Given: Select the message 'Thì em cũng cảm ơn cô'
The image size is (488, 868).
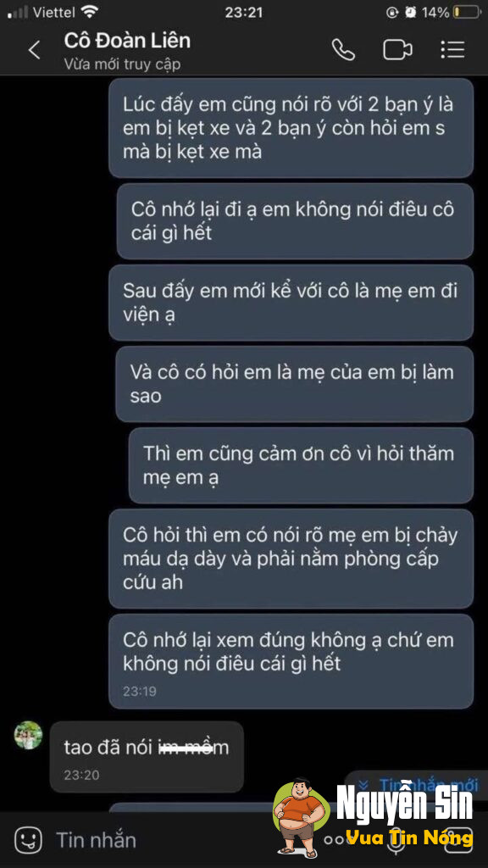Looking at the screenshot, I should pos(301,465).
